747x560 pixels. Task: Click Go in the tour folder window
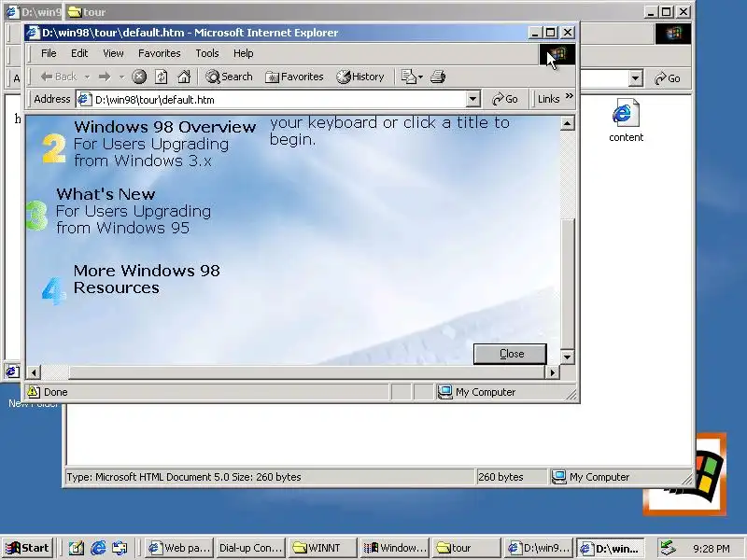coord(668,78)
